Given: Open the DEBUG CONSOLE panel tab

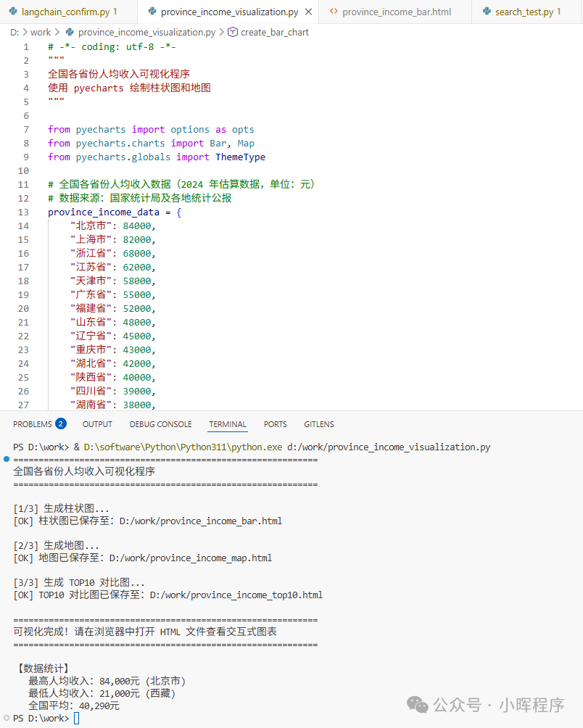Looking at the screenshot, I should point(160,424).
